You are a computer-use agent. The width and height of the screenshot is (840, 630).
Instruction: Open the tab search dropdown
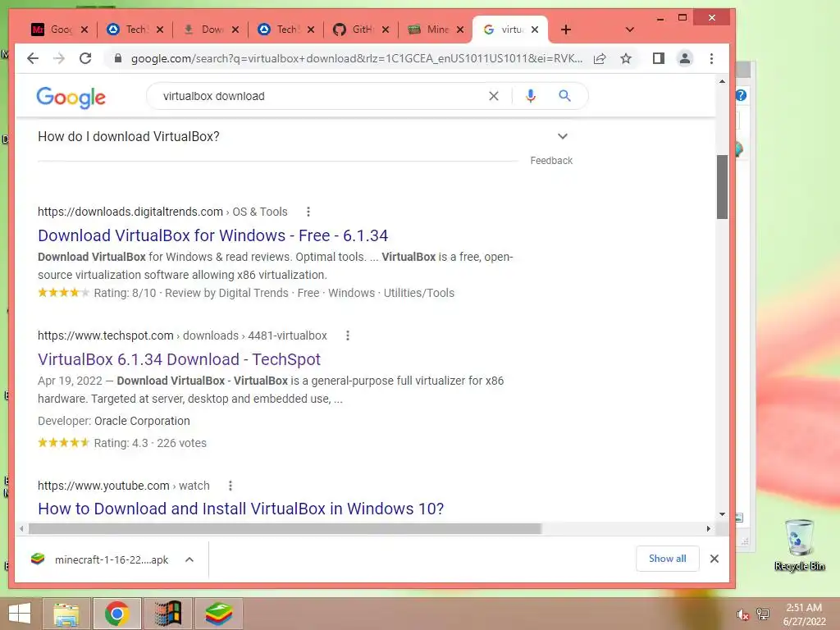[630, 30]
